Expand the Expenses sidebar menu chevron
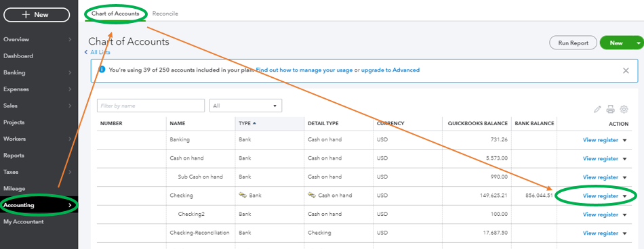The width and height of the screenshot is (644, 249). (70, 89)
